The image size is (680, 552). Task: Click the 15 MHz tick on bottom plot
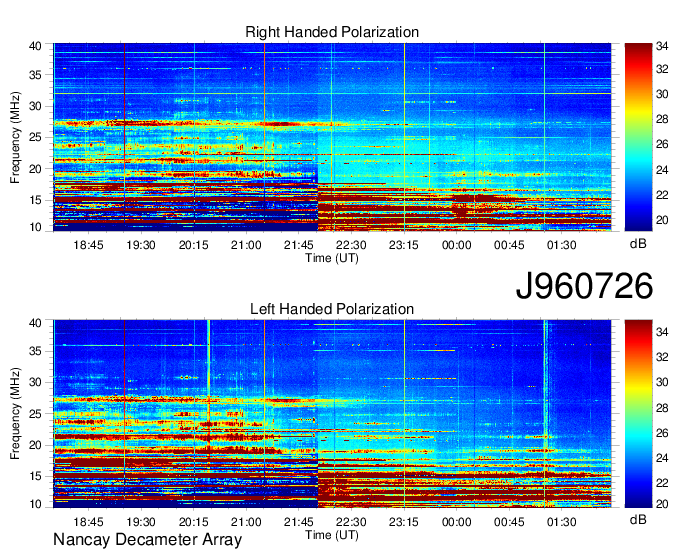click(35, 477)
